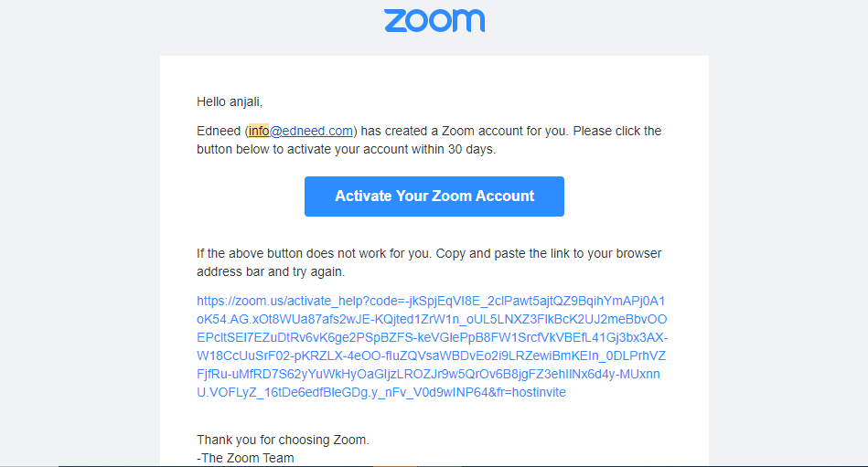Click the Zoom logo at top
This screenshot has height=467, width=868.
tap(434, 21)
